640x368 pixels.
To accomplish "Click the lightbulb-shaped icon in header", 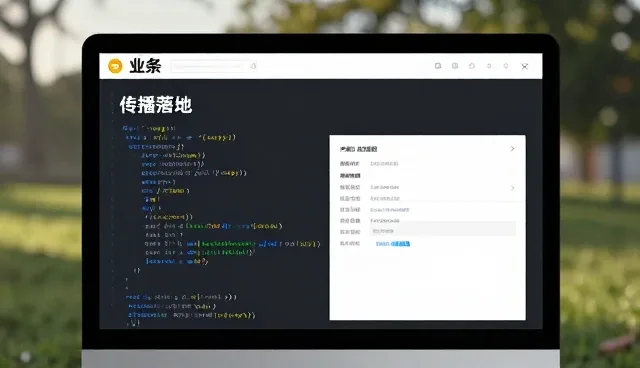I will [506, 66].
